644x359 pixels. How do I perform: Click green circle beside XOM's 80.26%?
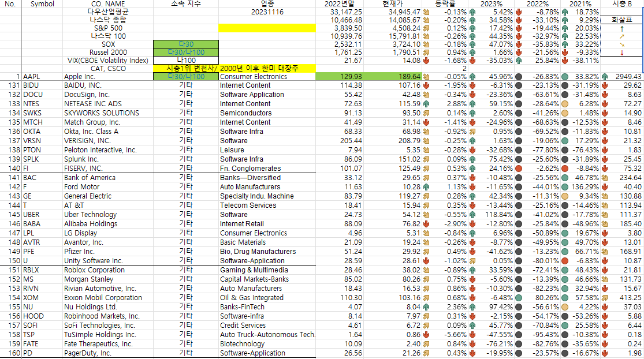coord(519,297)
